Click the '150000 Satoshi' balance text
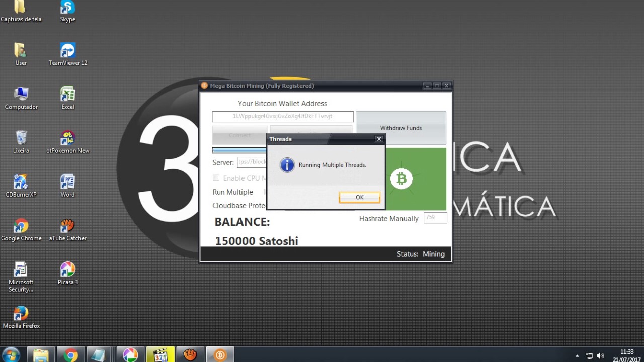 (x=257, y=241)
